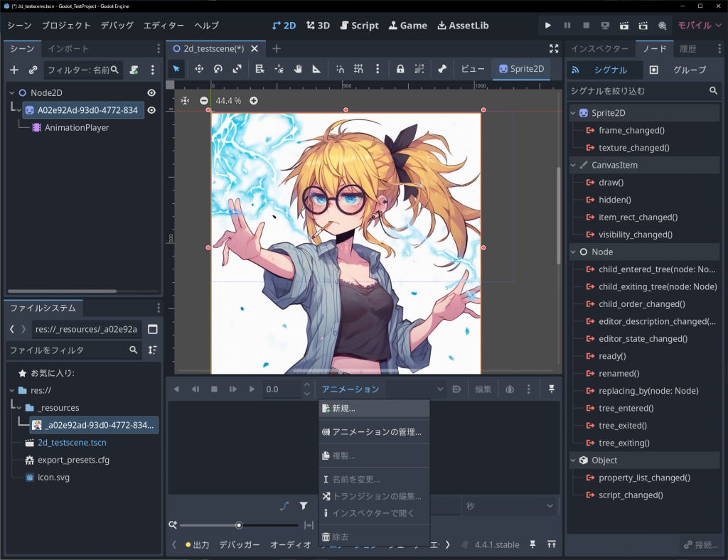Viewport: 728px width, 560px height.
Task: Click the animation timeline zoom slider
Action: (x=239, y=525)
